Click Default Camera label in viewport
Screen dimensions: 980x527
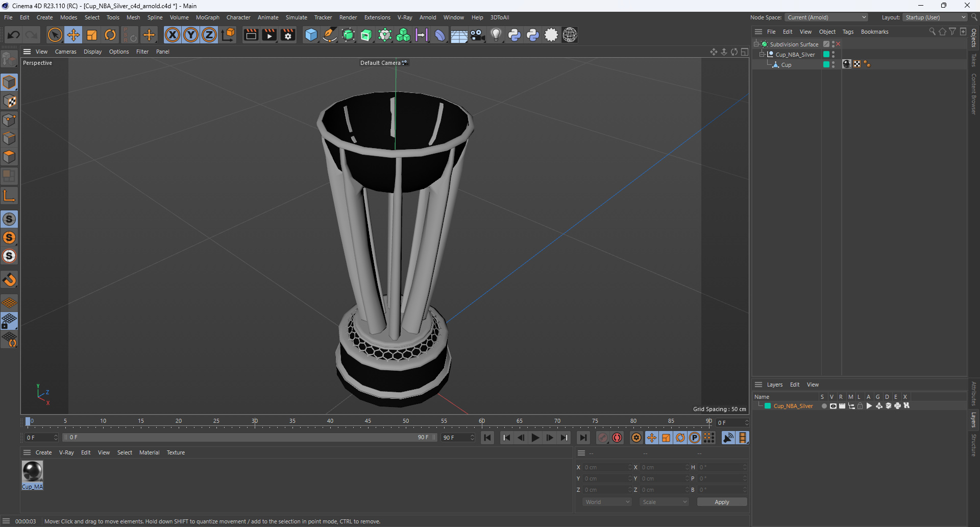[x=380, y=63]
